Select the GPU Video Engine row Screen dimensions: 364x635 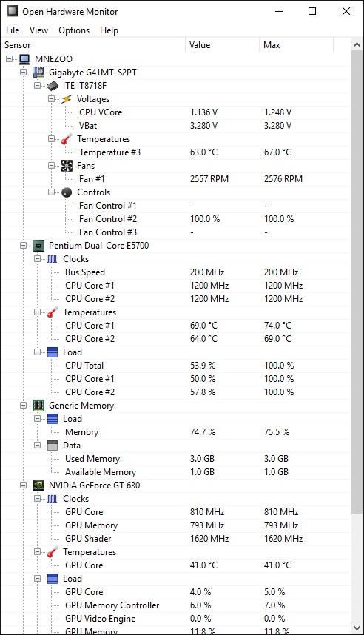pos(176,619)
